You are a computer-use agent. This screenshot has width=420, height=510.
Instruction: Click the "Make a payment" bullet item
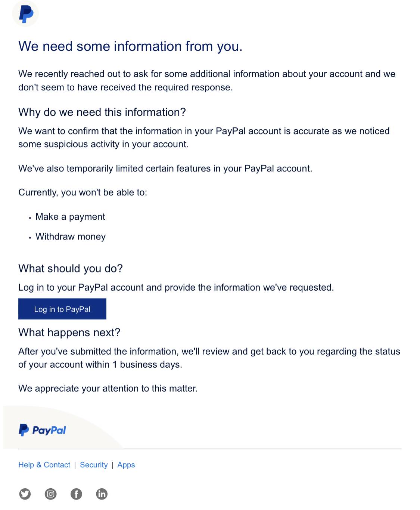click(70, 217)
